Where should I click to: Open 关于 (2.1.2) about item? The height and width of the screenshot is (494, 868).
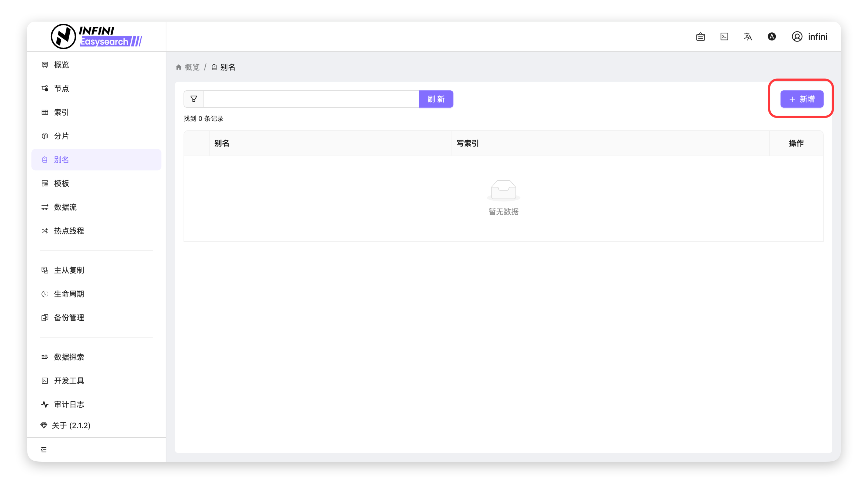[71, 426]
